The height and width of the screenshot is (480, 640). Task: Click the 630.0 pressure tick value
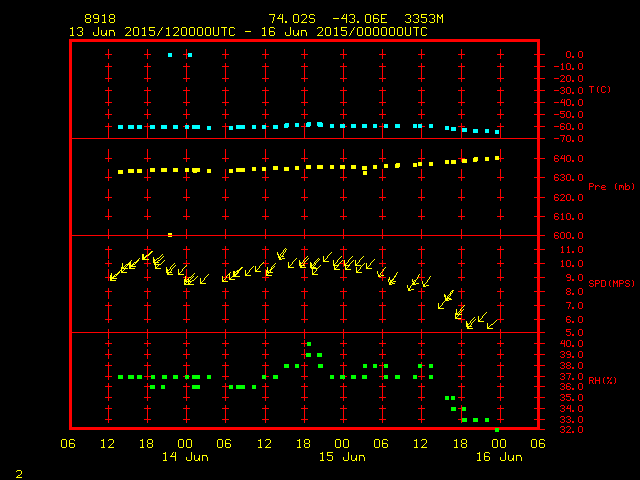(569, 178)
